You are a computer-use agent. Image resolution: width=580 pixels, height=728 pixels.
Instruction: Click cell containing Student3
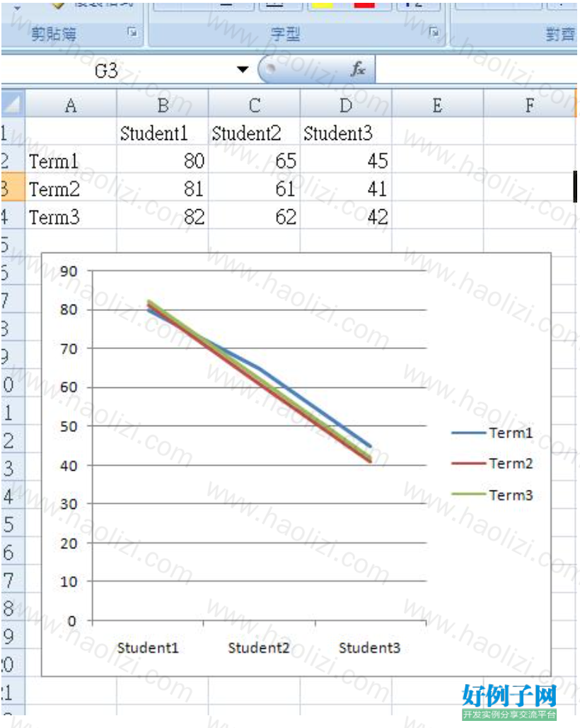[346, 132]
